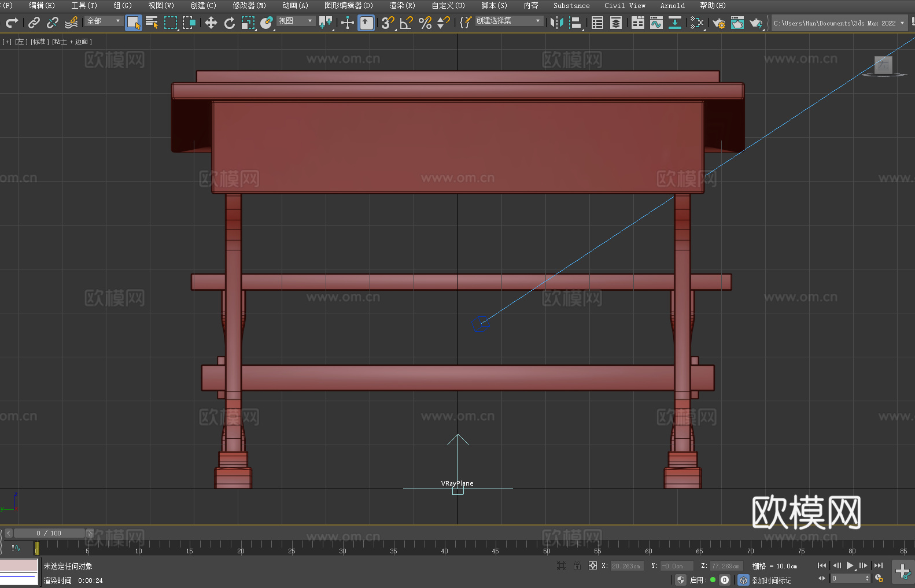Click the [左] viewport view label

pos(20,42)
